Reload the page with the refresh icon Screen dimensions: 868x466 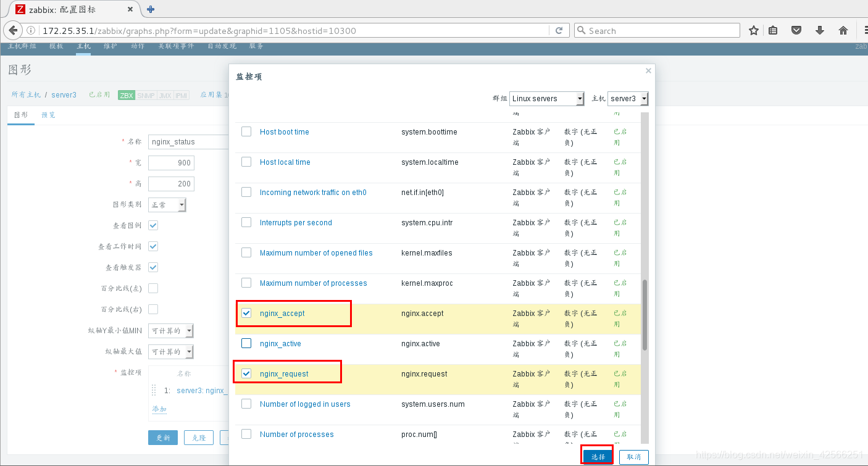pos(559,31)
